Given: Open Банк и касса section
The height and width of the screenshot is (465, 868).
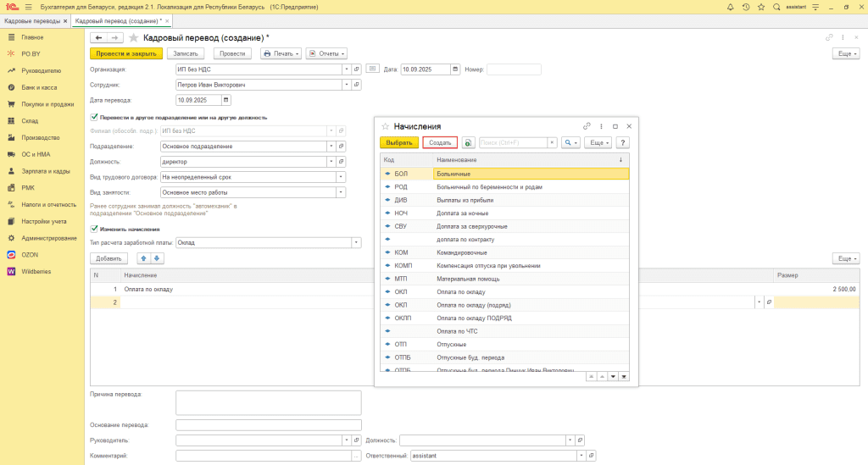Looking at the screenshot, I should tap(39, 87).
